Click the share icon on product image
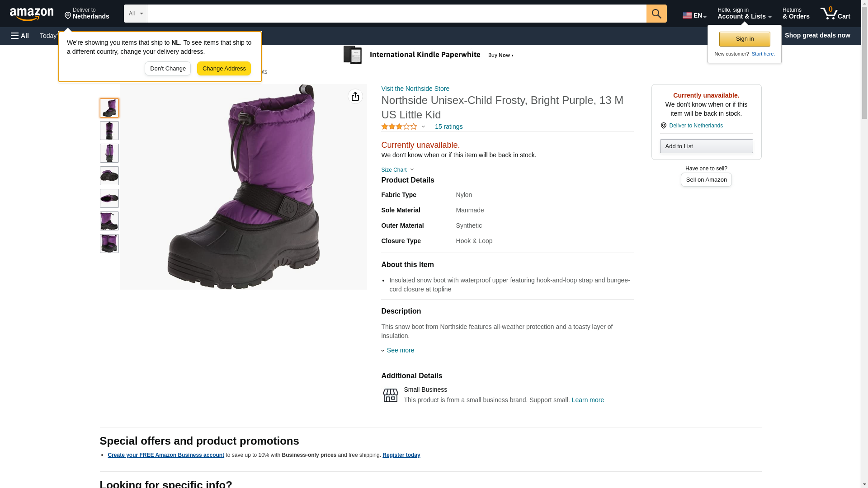The height and width of the screenshot is (488, 868). [x=355, y=96]
